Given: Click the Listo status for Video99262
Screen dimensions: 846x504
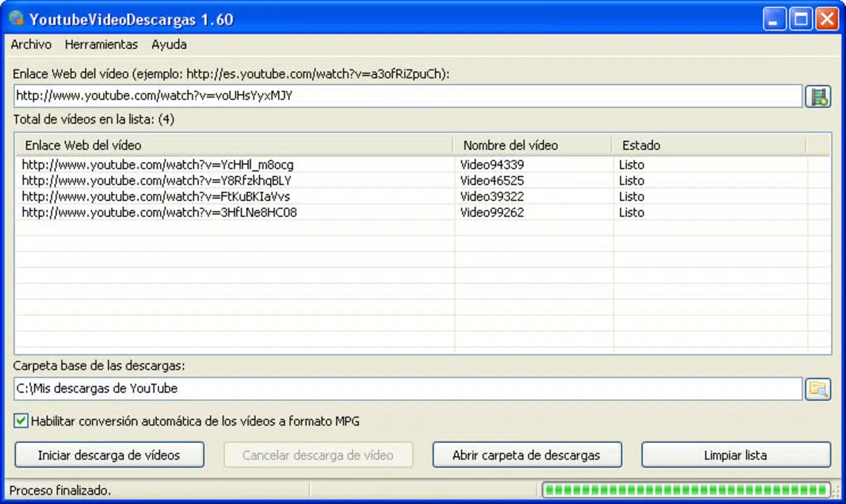Looking at the screenshot, I should (631, 212).
